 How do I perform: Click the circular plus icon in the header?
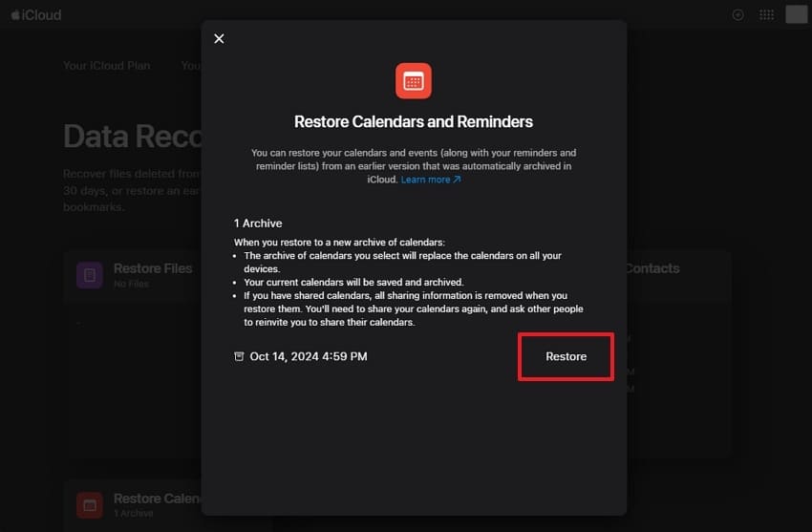[737, 15]
